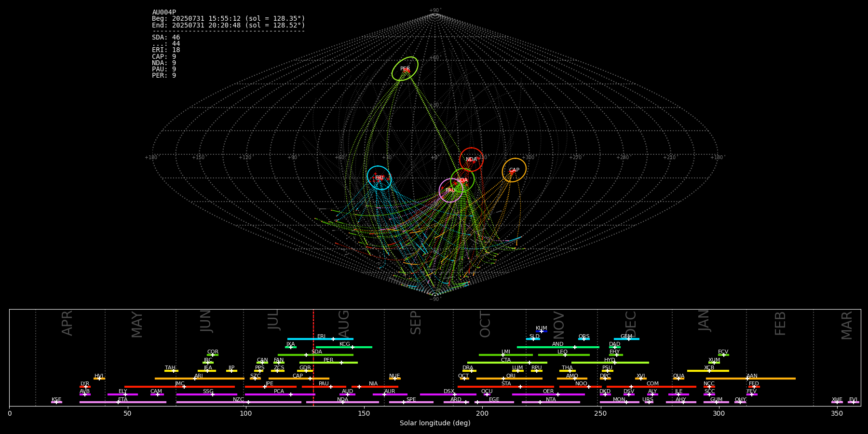Click the PCA purple shower bar
868x434 pixels.
pos(280,394)
